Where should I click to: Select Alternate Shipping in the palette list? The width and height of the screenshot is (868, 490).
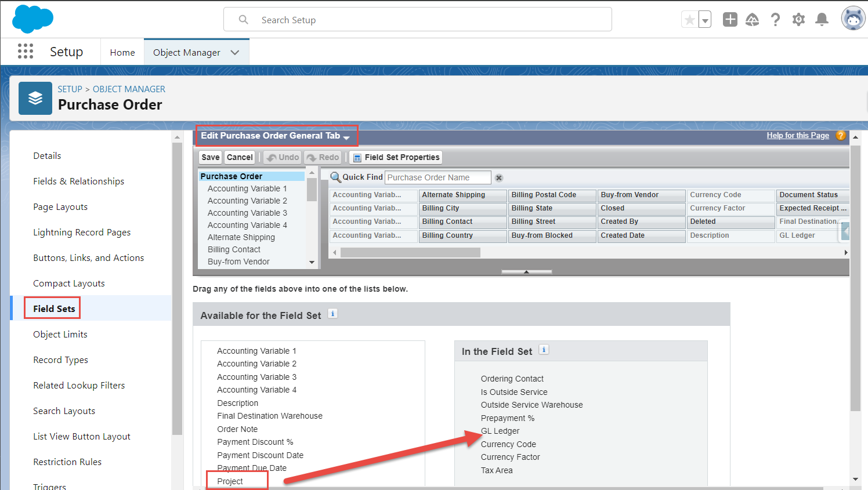241,237
